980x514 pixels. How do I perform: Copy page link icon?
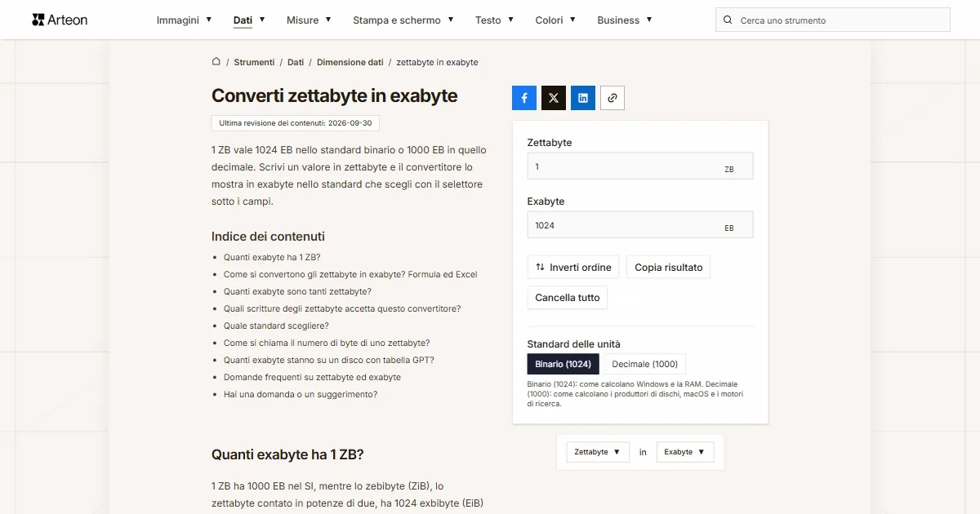(x=612, y=98)
